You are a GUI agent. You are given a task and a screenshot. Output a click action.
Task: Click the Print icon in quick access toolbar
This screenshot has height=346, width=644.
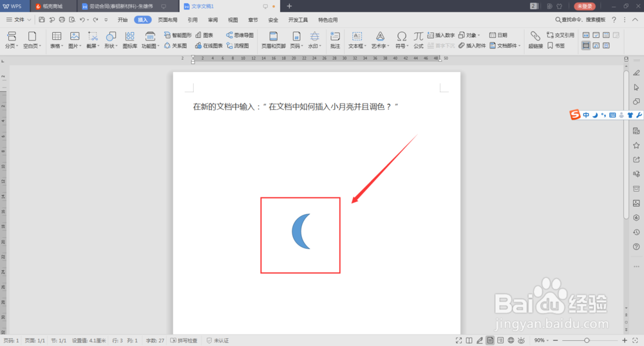click(62, 20)
